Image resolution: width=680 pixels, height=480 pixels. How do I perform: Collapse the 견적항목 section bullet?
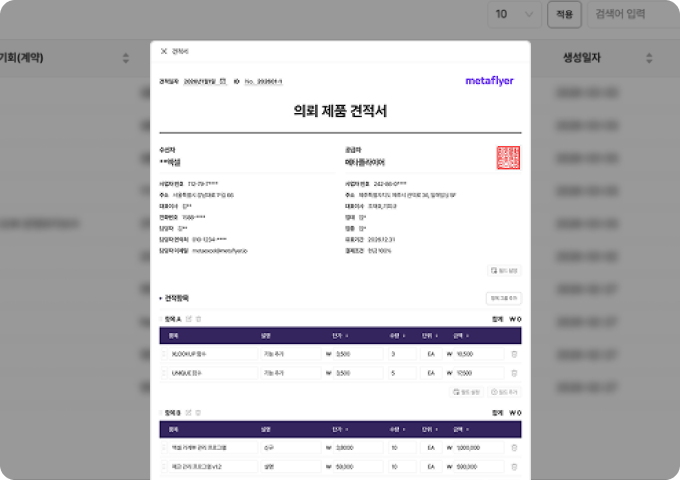point(160,298)
